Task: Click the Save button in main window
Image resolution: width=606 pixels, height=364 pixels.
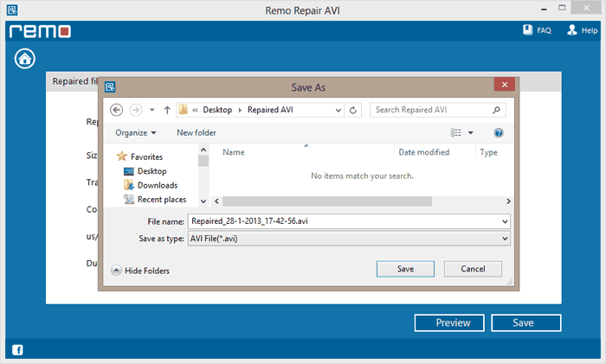Action: point(526,322)
